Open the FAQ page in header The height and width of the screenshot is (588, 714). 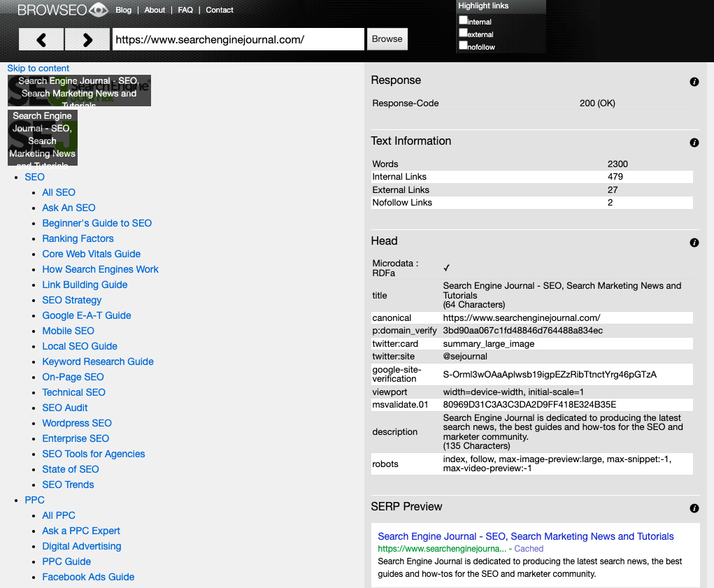coord(185,10)
